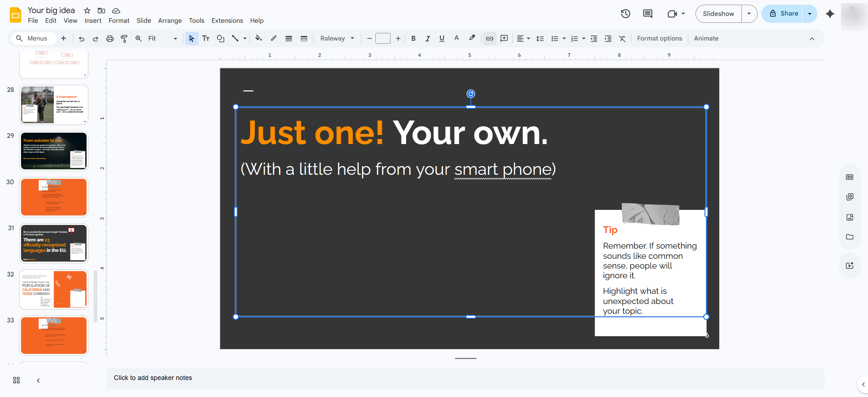Click the insert link icon
Screen dimensions: 868x397
[x=489, y=38]
